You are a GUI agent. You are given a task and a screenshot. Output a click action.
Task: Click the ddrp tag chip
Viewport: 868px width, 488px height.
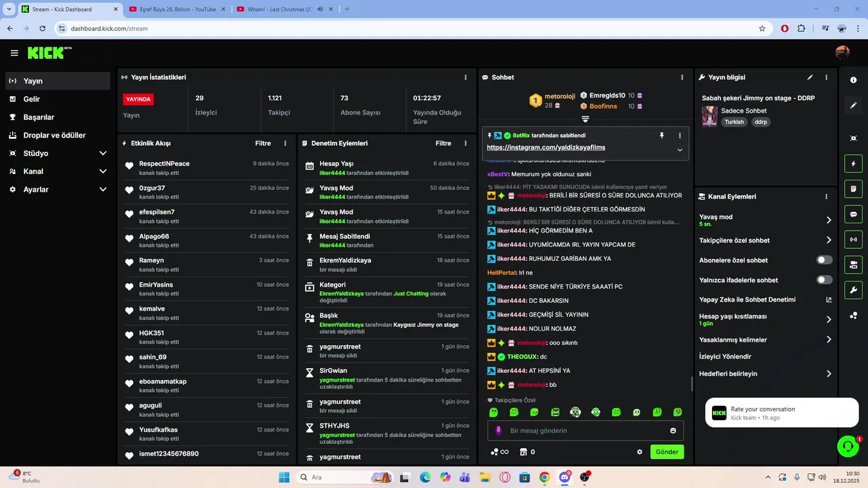point(760,122)
